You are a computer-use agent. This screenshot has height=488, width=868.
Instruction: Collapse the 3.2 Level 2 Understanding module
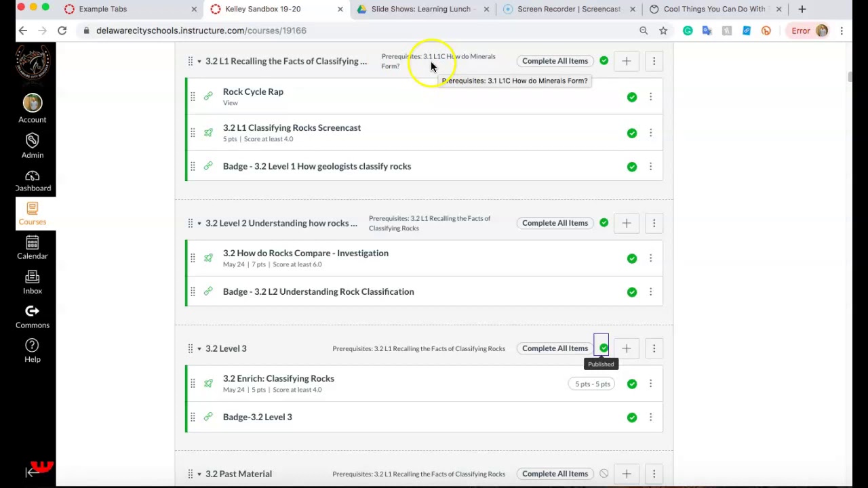[199, 223]
